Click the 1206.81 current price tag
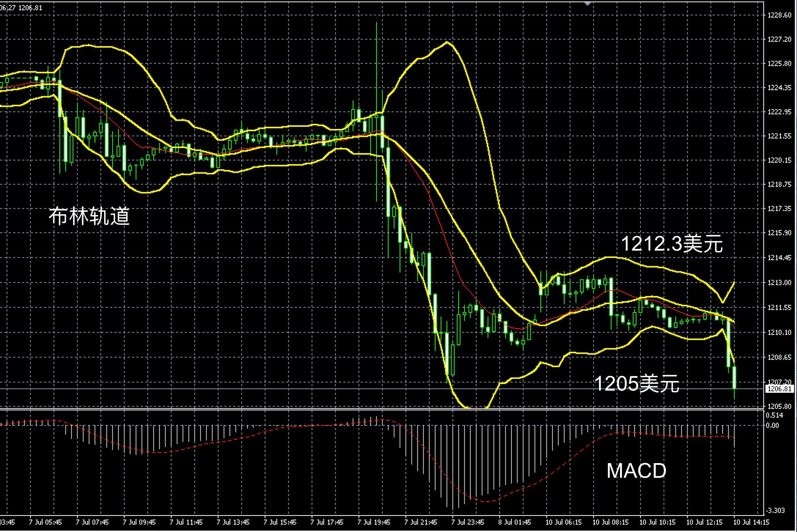Viewport: 797px width, 532px height. [779, 389]
